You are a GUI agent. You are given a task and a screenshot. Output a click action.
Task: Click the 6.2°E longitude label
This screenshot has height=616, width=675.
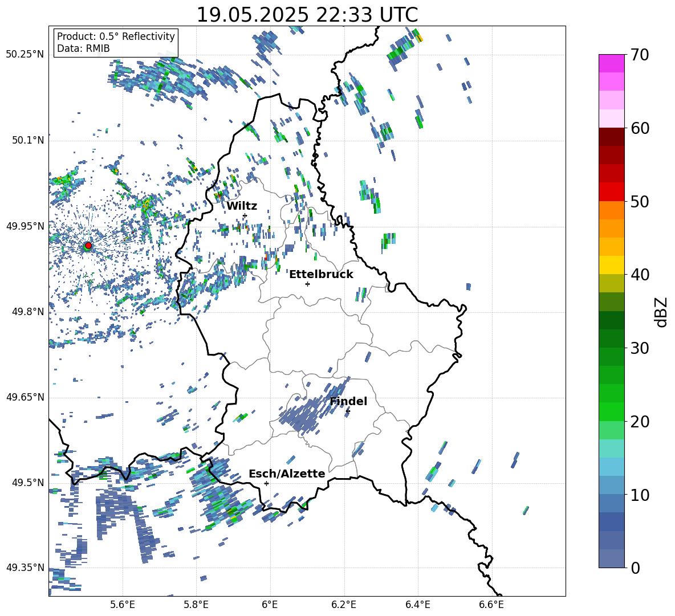click(344, 605)
